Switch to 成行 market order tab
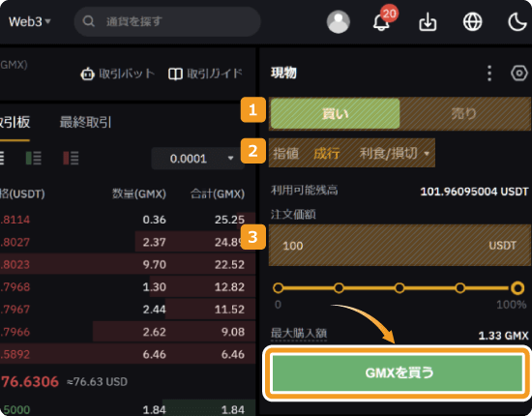 coord(326,154)
